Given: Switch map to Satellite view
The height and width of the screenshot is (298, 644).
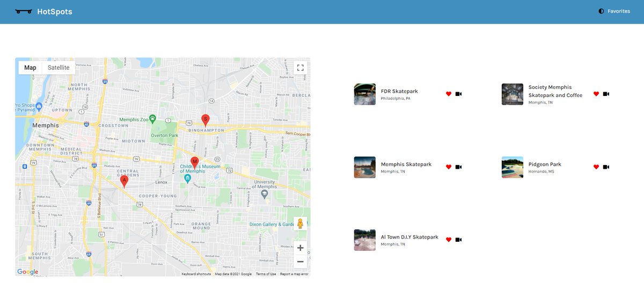Looking at the screenshot, I should [58, 68].
